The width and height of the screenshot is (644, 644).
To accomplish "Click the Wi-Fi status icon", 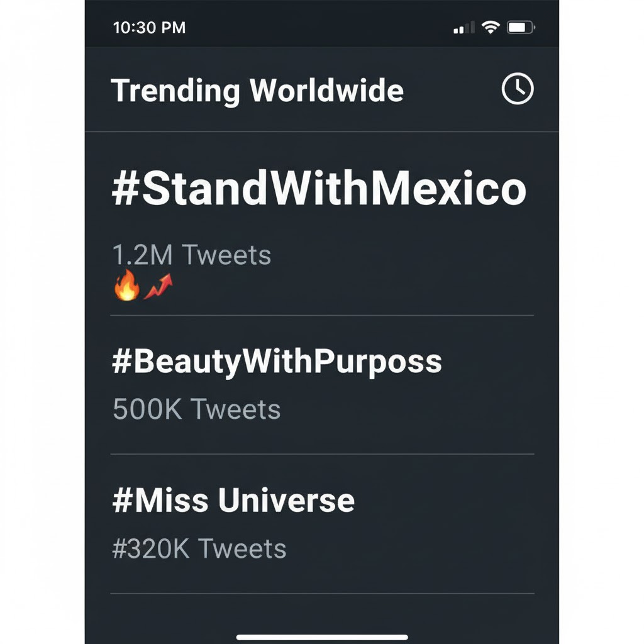I will 490,27.
